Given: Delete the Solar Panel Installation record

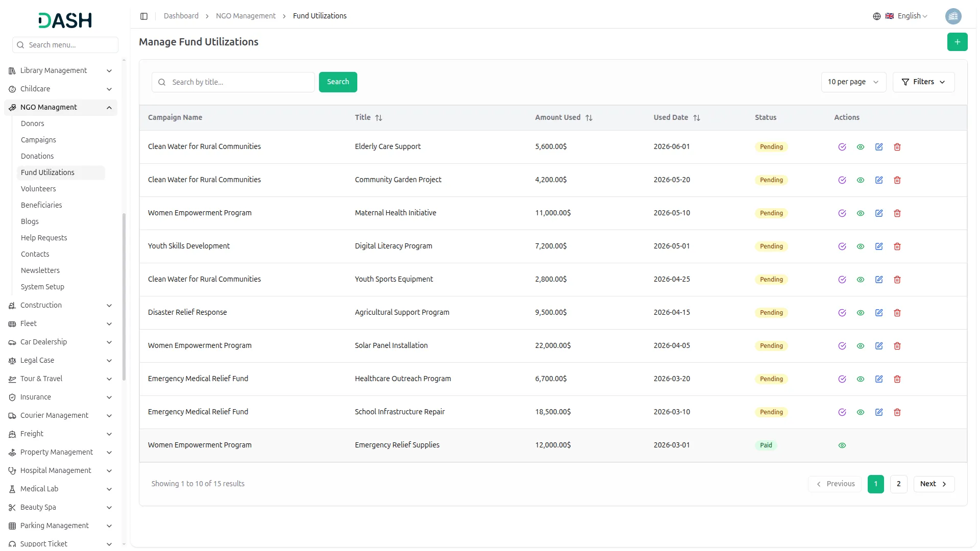Looking at the screenshot, I should 897,346.
